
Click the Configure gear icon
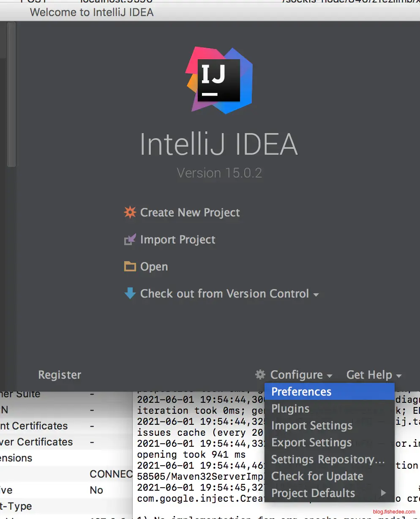tap(260, 374)
